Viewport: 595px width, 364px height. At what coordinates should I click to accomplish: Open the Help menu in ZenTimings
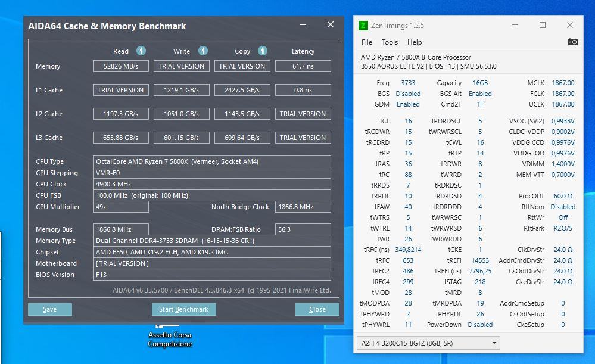[415, 42]
